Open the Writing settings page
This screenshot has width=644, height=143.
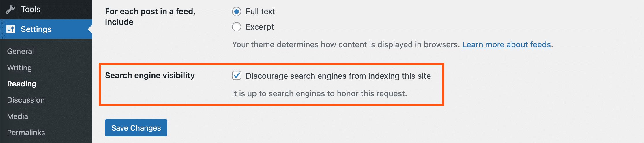[19, 68]
